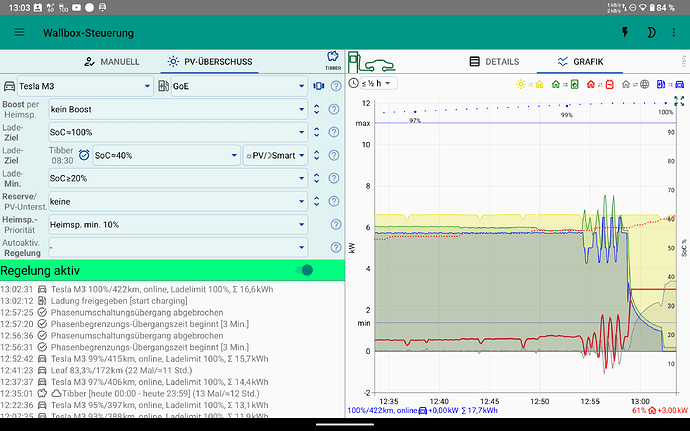The width and height of the screenshot is (690, 431).
Task: Open help for Heimsp.-Priorität
Action: pos(336,225)
